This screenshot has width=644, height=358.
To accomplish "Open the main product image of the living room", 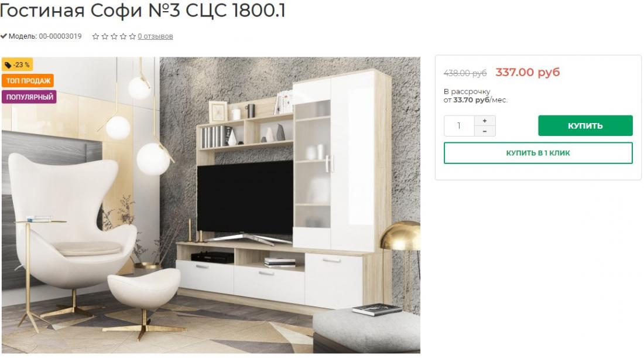I will point(211,205).
